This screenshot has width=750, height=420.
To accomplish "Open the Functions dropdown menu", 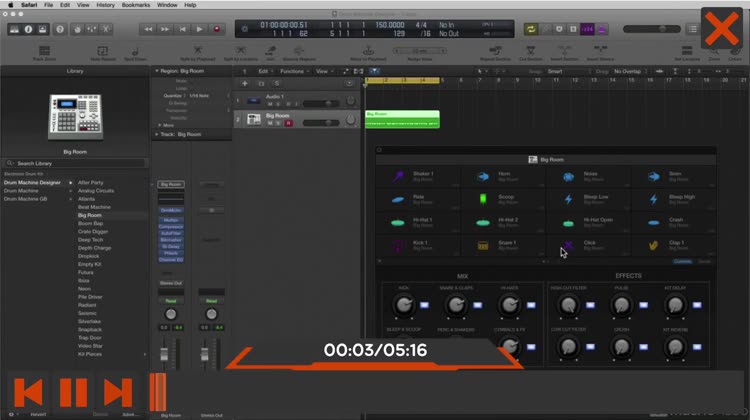I will (294, 71).
